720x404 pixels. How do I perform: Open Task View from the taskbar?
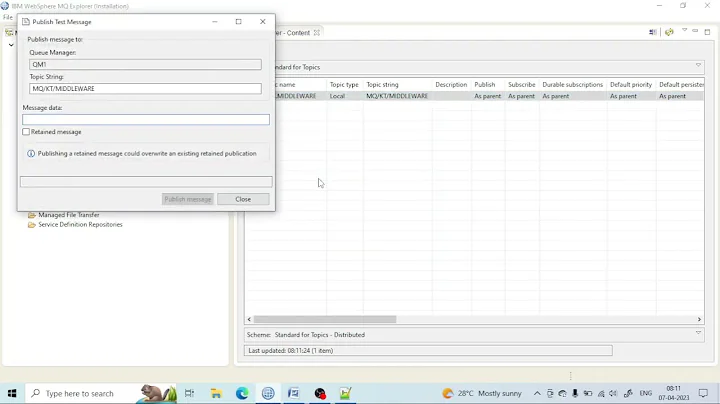pos(189,393)
